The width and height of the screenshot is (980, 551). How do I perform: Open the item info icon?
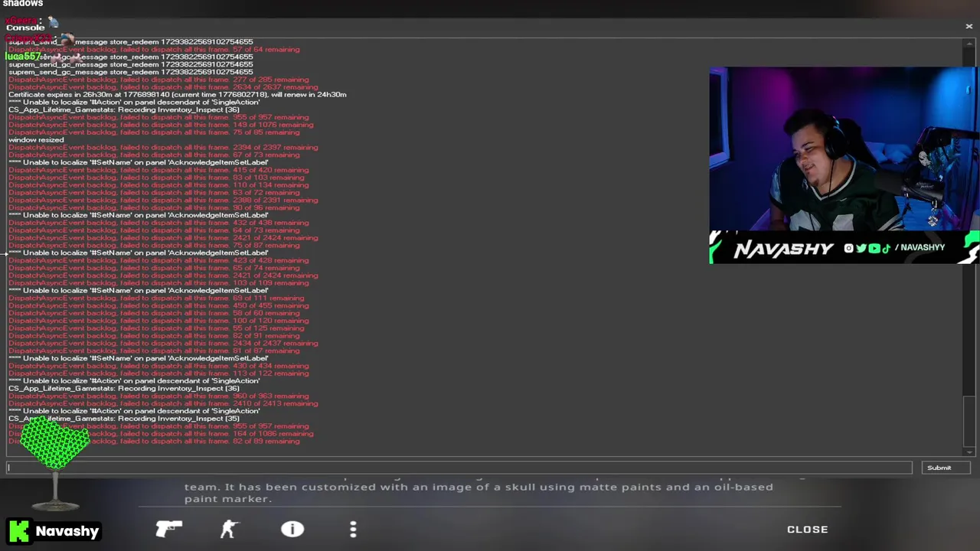click(292, 529)
